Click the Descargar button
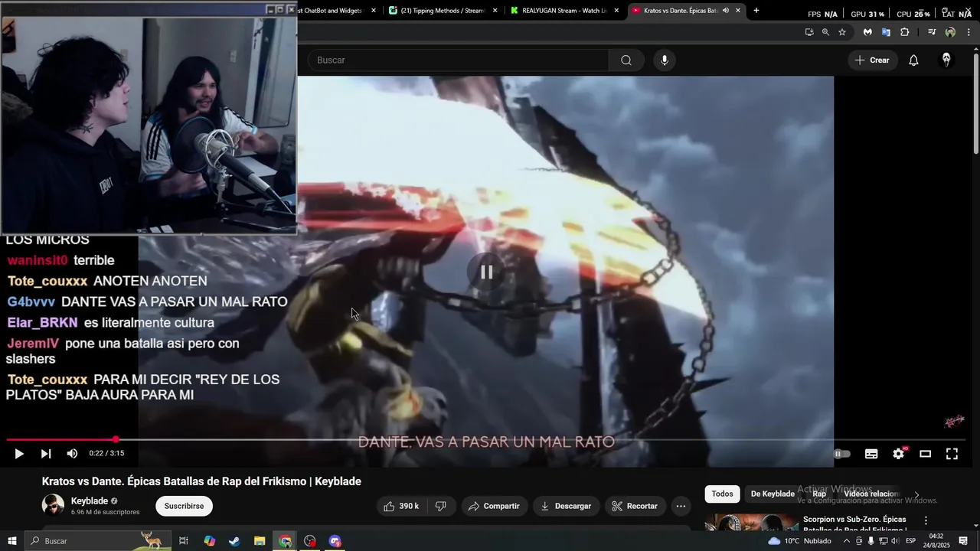The width and height of the screenshot is (980, 551). [x=566, y=506]
